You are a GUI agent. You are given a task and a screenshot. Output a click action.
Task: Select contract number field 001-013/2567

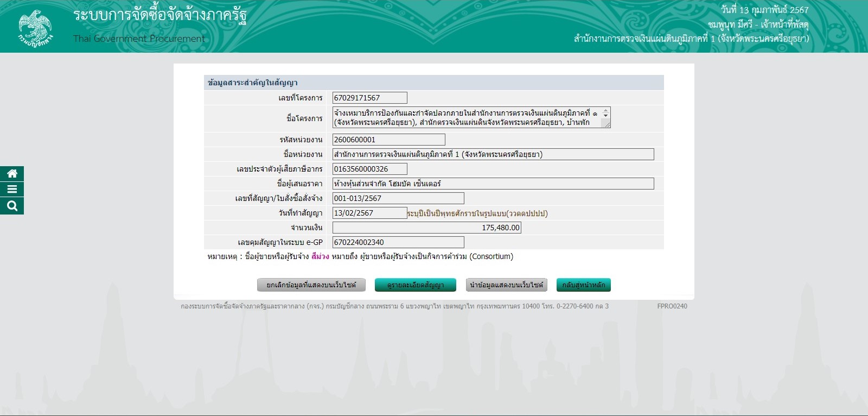pos(398,198)
